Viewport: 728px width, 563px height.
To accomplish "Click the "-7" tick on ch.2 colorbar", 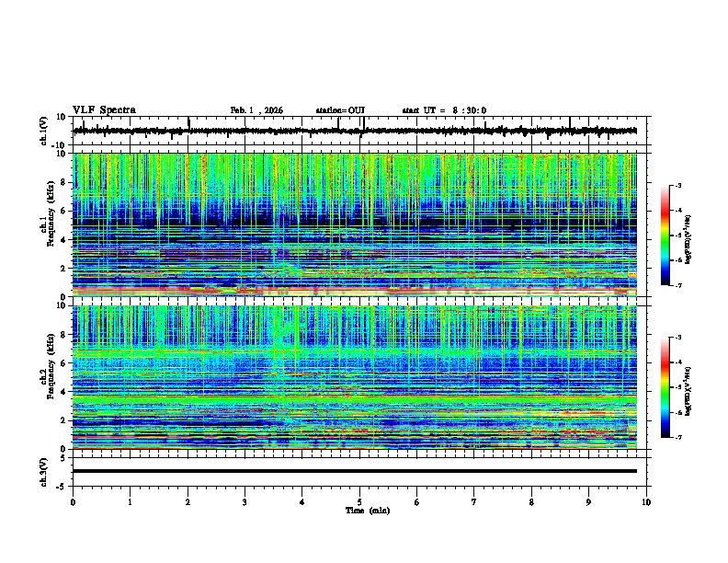I will click(x=677, y=437).
